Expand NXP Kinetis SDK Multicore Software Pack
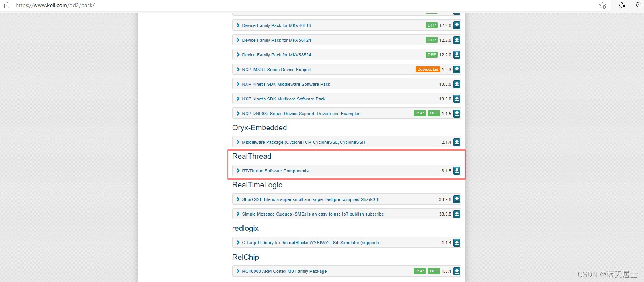This screenshot has width=644, height=282. click(x=238, y=99)
